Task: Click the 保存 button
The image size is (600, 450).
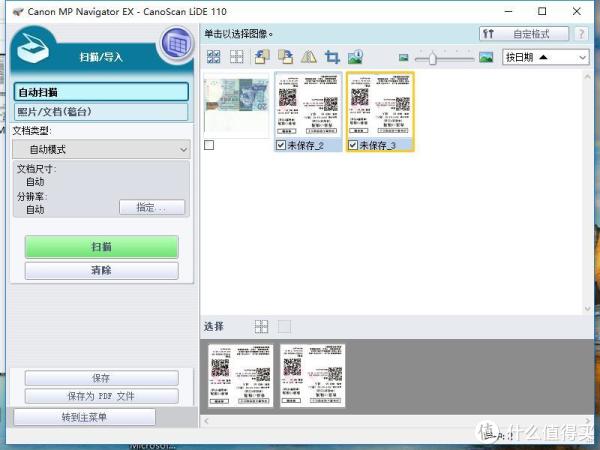Action: (x=101, y=378)
